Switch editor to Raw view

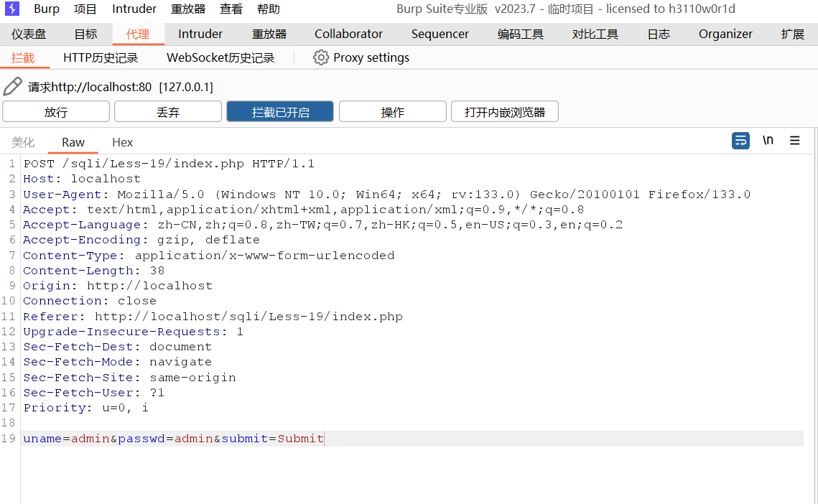point(73,142)
